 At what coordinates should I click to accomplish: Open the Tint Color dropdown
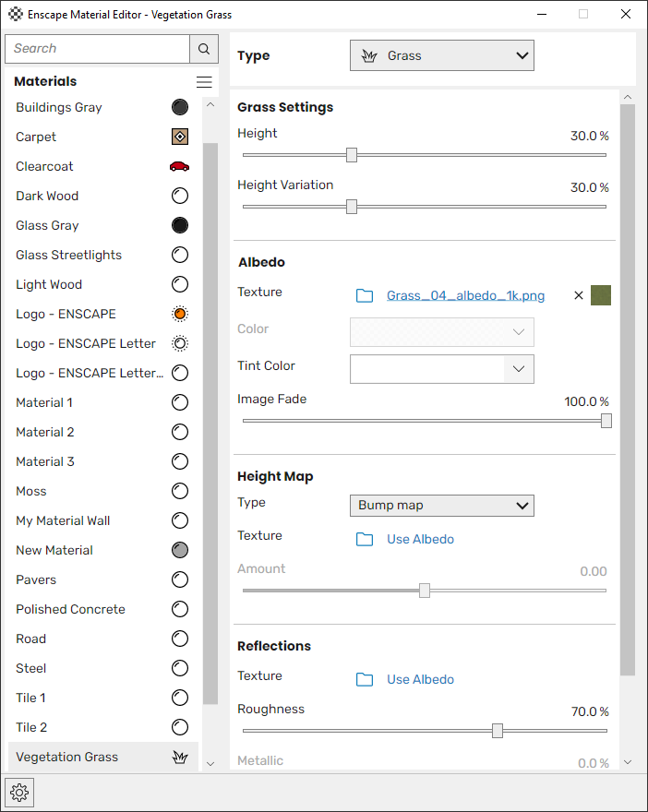click(x=442, y=369)
